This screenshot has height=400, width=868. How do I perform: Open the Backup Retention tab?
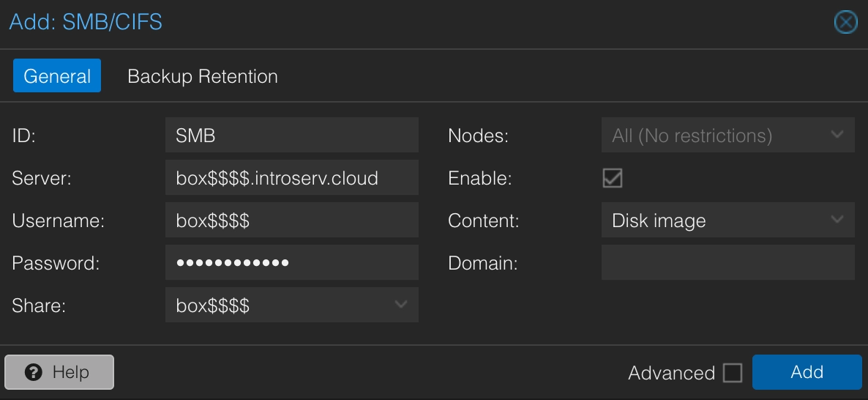pyautogui.click(x=203, y=76)
